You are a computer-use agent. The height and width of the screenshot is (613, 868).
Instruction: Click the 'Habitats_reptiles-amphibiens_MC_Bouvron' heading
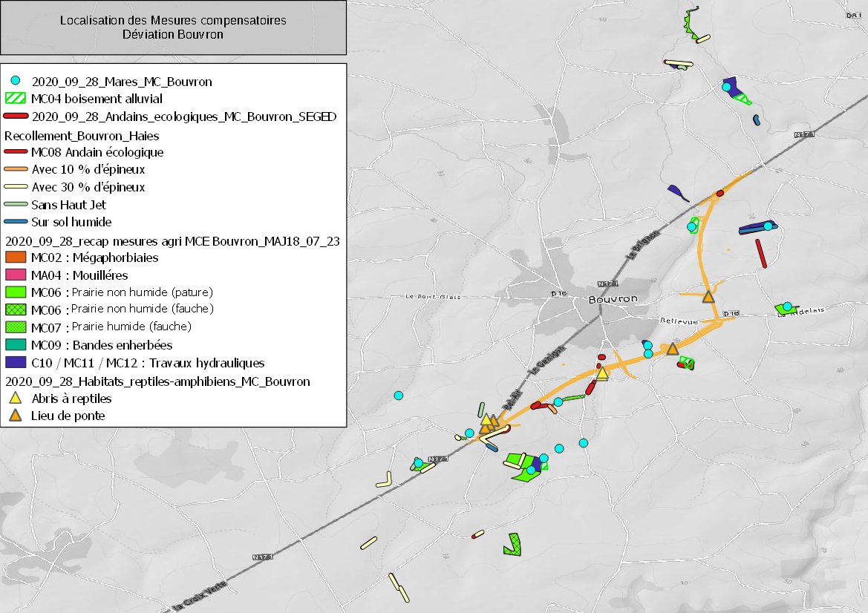(157, 381)
